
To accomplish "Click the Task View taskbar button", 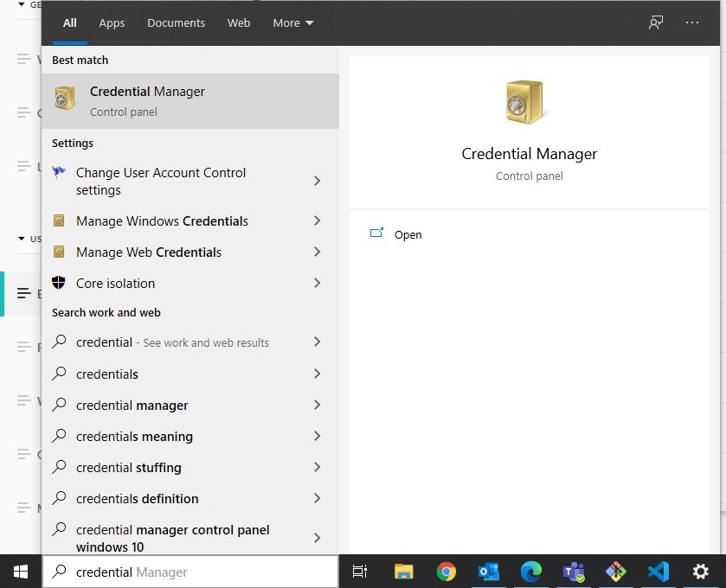I will 360,572.
